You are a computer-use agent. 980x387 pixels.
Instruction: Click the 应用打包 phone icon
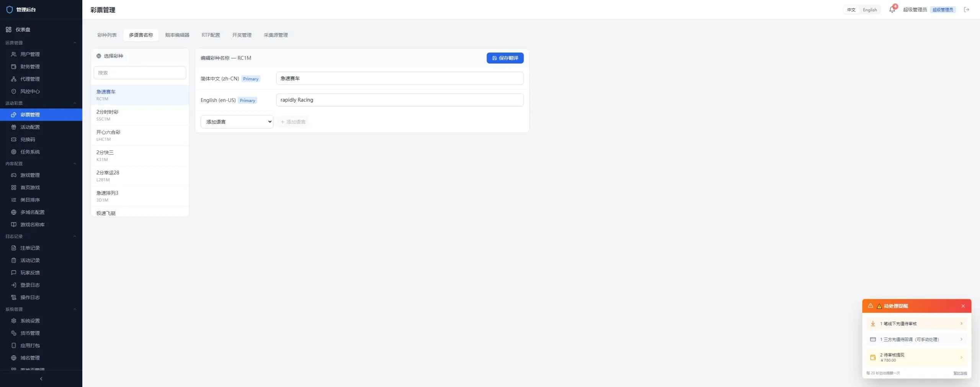click(14, 345)
